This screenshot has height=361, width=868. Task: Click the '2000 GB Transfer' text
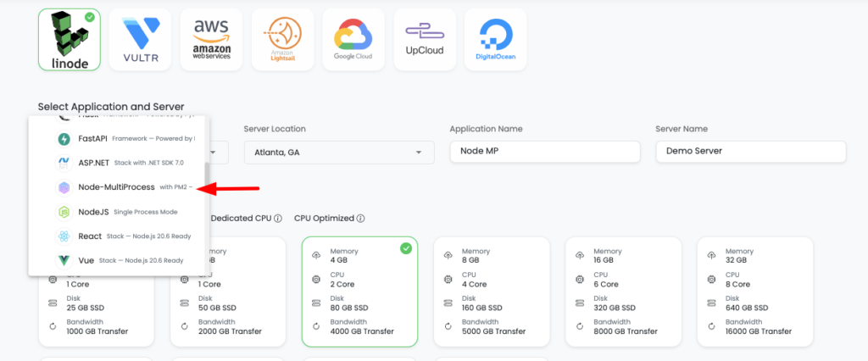(230, 331)
